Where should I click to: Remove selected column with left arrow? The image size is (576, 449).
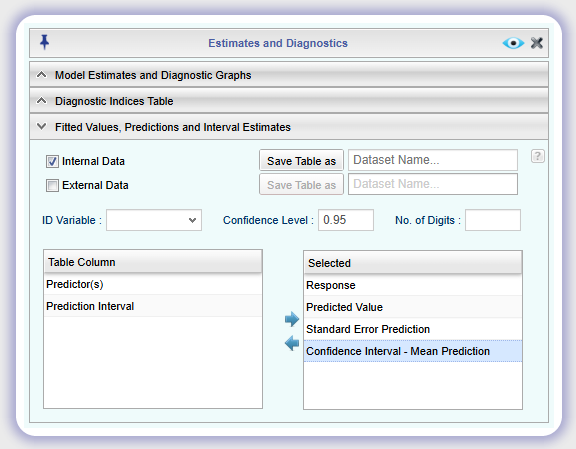[292, 343]
